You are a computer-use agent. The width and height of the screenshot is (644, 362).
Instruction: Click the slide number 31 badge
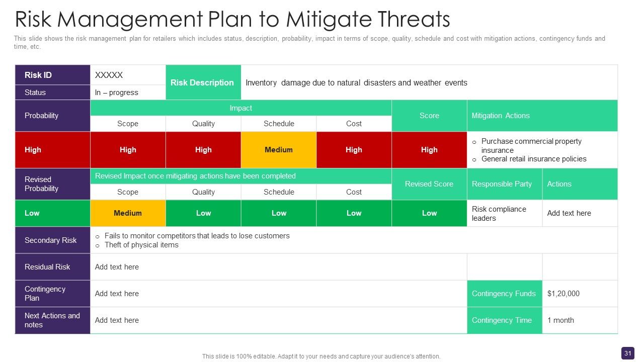627,353
